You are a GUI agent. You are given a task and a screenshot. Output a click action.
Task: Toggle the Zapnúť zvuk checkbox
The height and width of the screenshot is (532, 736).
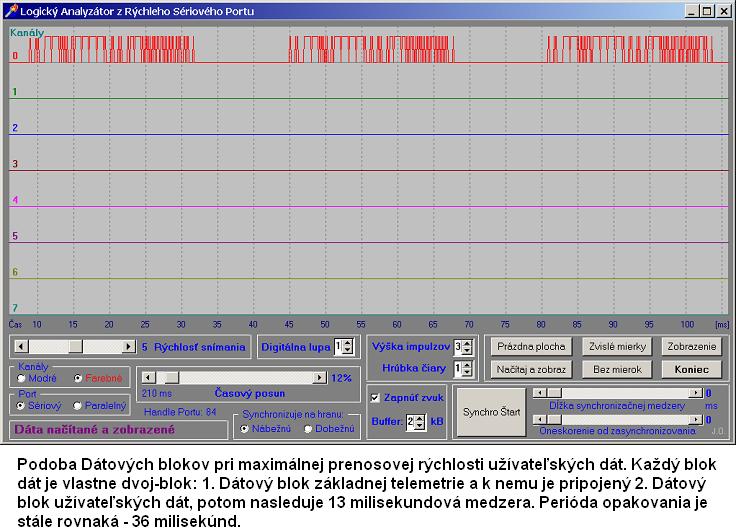point(376,397)
